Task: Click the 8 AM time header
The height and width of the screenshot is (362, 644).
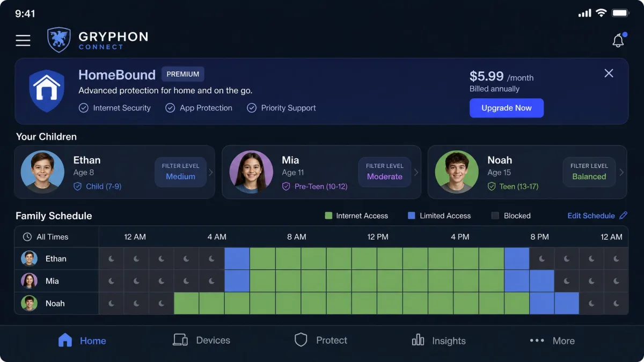Action: point(296,237)
